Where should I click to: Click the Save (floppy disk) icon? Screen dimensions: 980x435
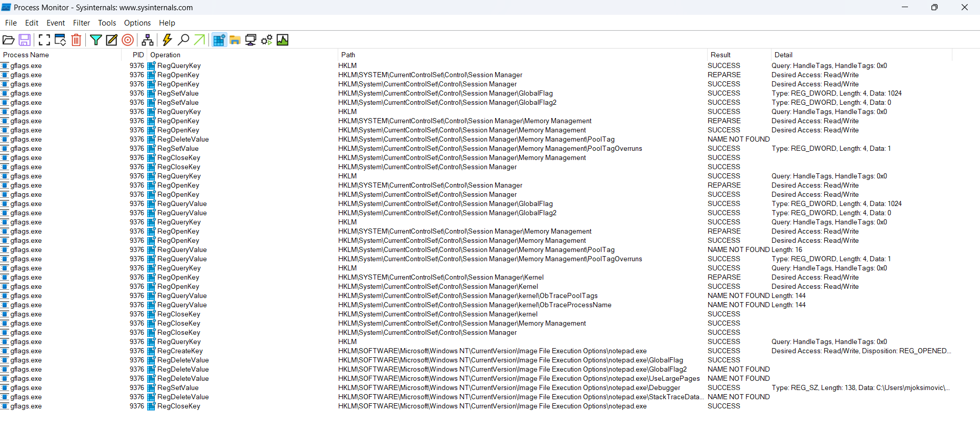tap(25, 40)
